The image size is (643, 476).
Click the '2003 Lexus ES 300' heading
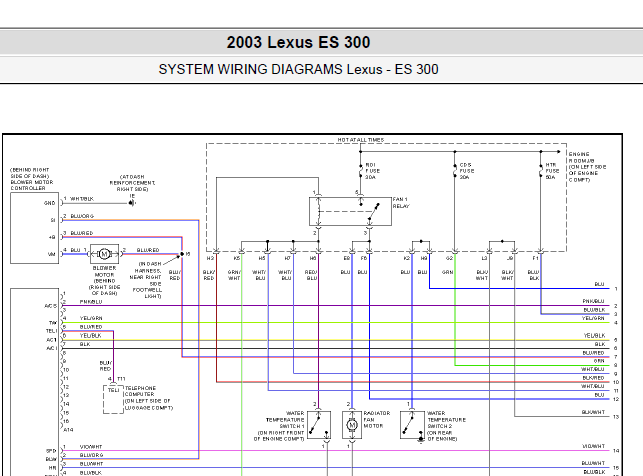click(299, 42)
